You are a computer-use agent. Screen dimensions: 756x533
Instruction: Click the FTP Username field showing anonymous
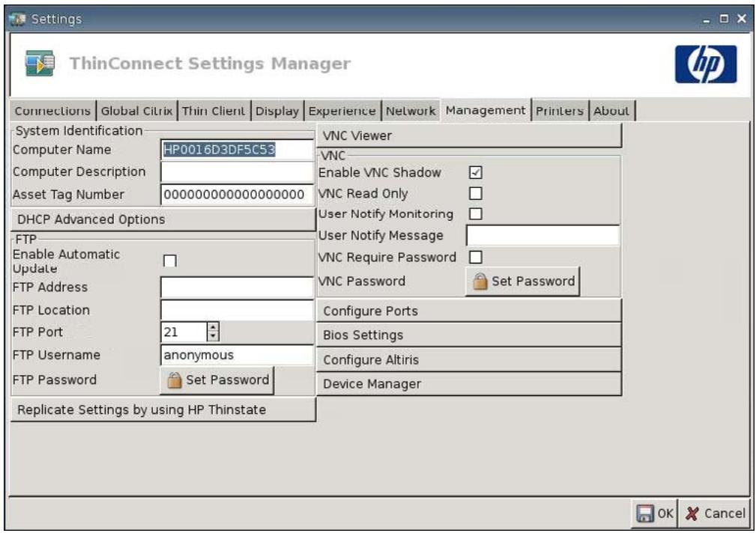point(237,355)
